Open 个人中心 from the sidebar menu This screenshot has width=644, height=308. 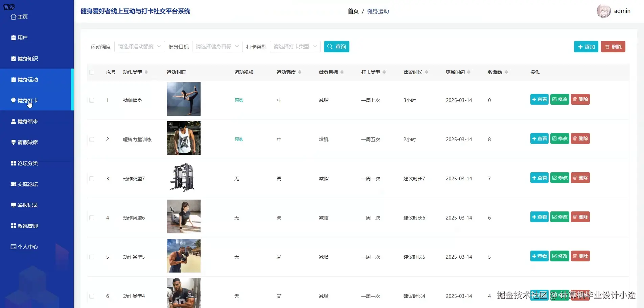point(27,247)
